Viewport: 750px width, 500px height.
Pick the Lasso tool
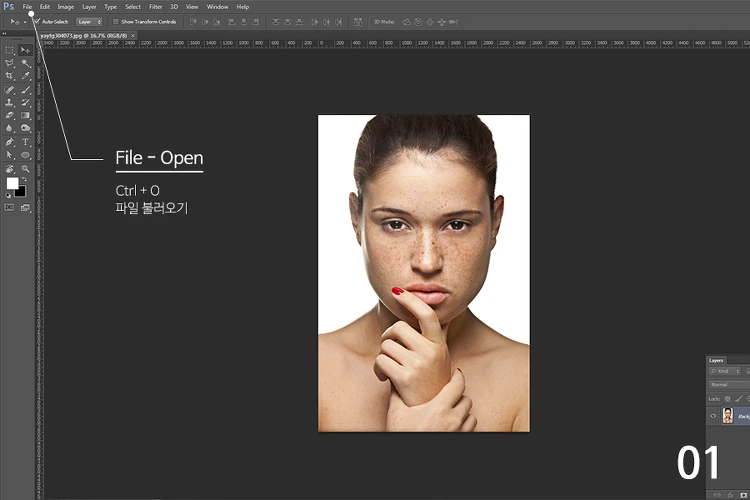click(10, 63)
